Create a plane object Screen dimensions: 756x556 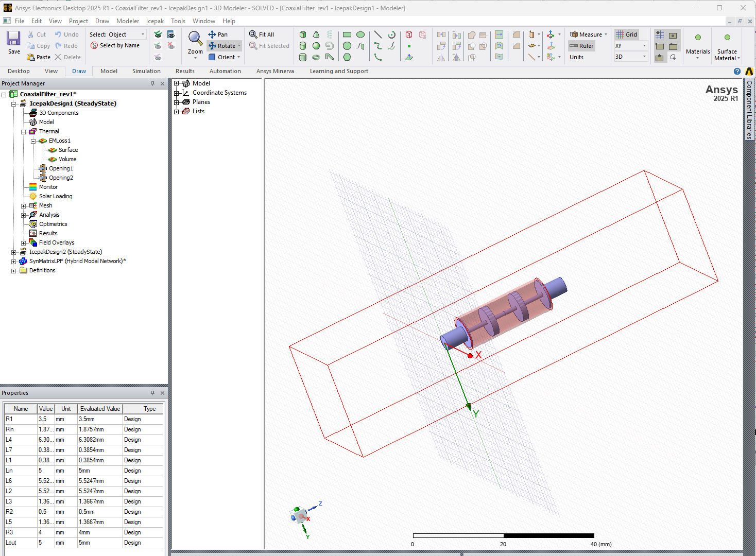pos(409,57)
